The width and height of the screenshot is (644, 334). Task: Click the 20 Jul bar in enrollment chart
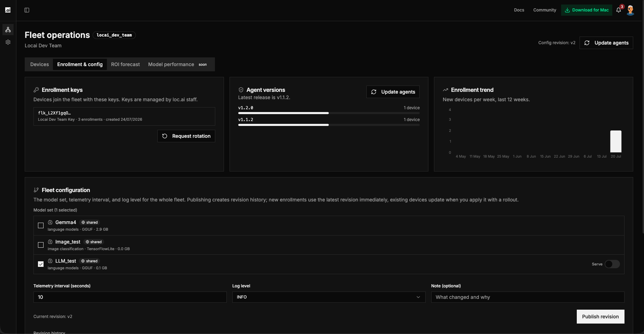click(x=616, y=141)
